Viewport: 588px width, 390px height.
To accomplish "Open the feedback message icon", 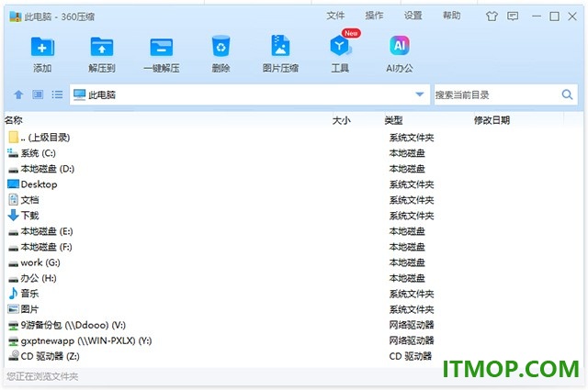I will tap(513, 17).
